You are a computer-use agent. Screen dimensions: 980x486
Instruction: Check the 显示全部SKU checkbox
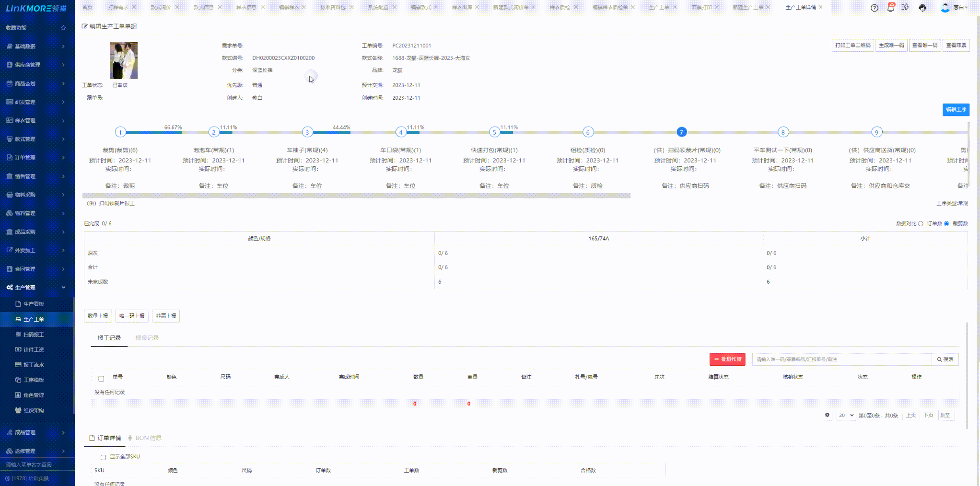(x=103, y=457)
